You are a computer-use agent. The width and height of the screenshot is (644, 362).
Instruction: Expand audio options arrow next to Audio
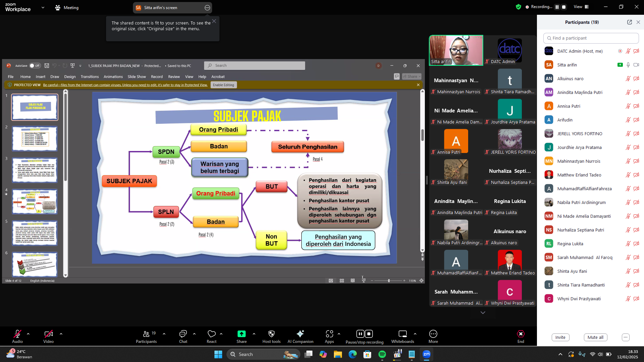tap(28, 334)
